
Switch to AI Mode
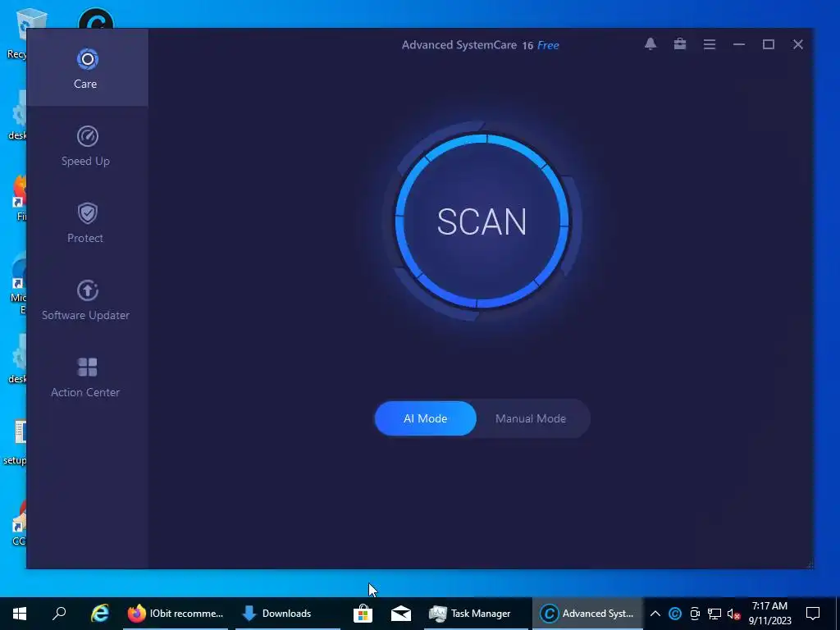(426, 418)
